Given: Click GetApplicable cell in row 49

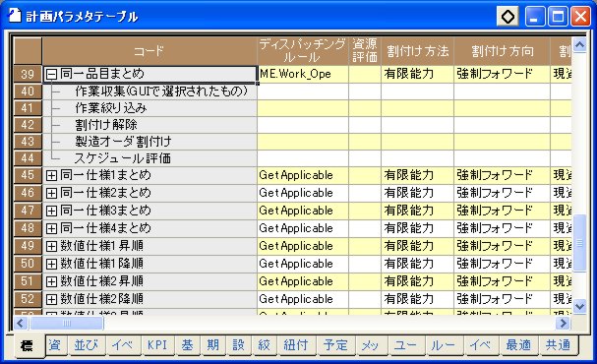Looking at the screenshot, I should click(303, 246).
